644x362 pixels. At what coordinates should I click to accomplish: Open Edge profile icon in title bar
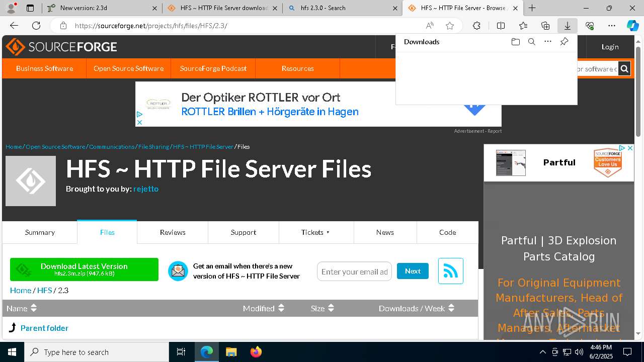[x=11, y=8]
